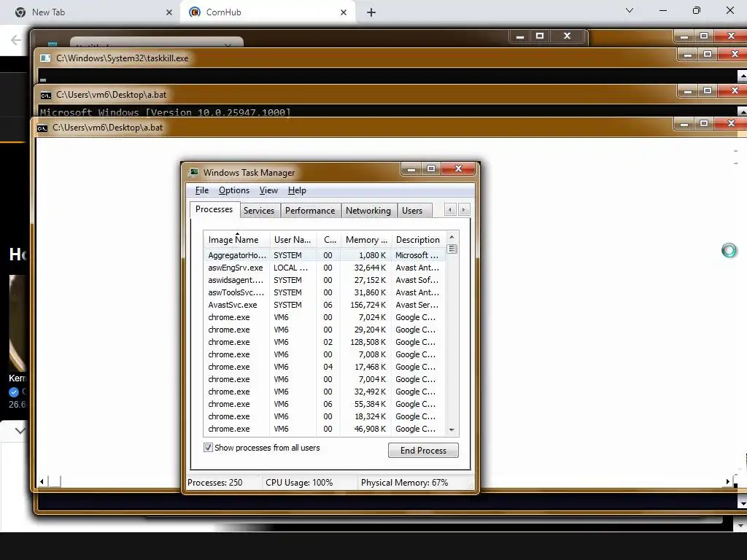Sort processes by Description column

pyautogui.click(x=418, y=239)
